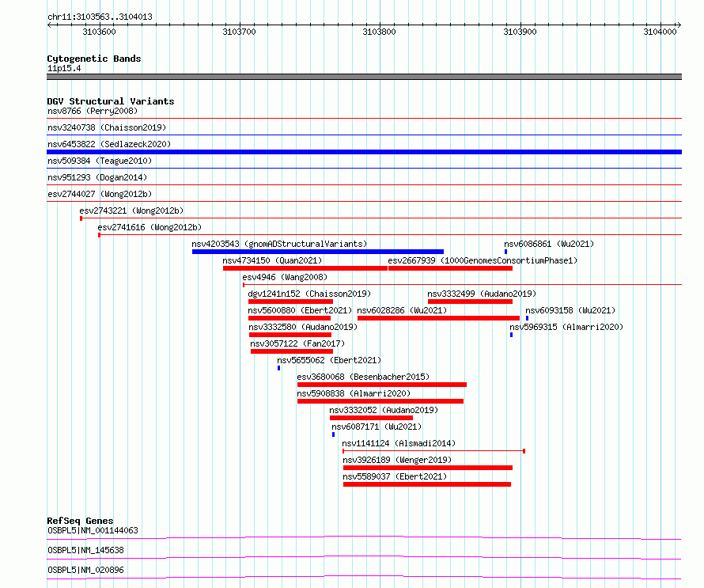Click the red nsv3057122 (Fan2017) bar
Screen dimensions: 704x588
tap(292, 351)
